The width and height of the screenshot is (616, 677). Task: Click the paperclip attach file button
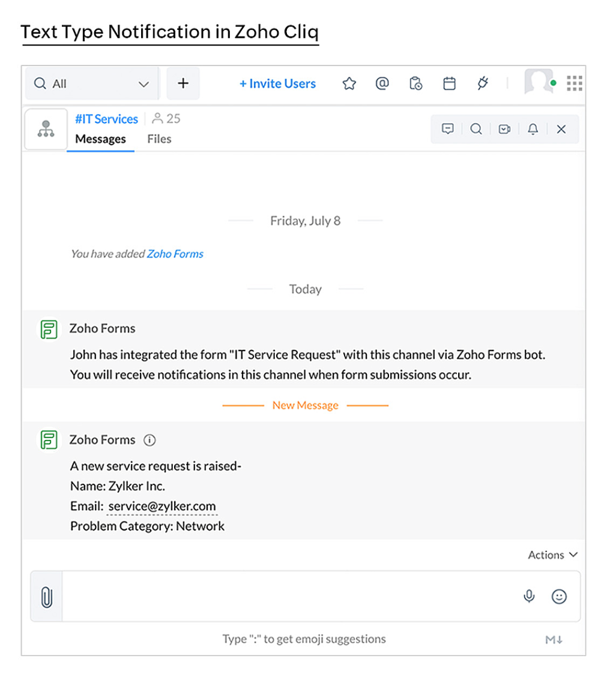click(46, 597)
